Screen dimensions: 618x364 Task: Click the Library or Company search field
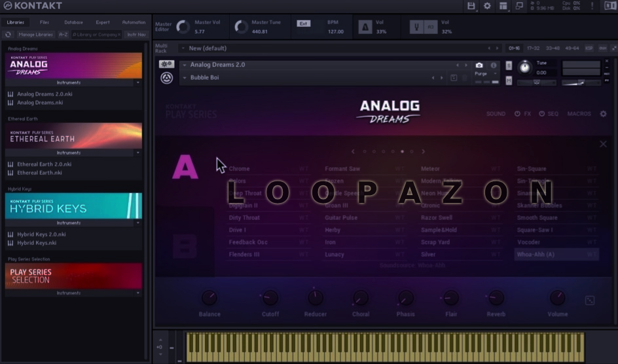(x=97, y=35)
